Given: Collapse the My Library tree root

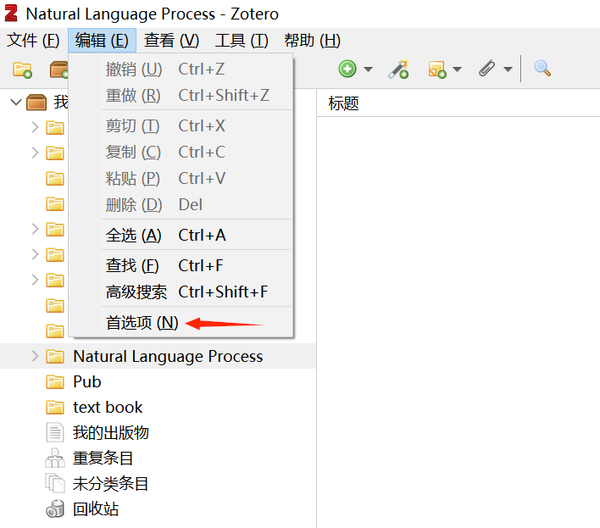Looking at the screenshot, I should [x=16, y=102].
